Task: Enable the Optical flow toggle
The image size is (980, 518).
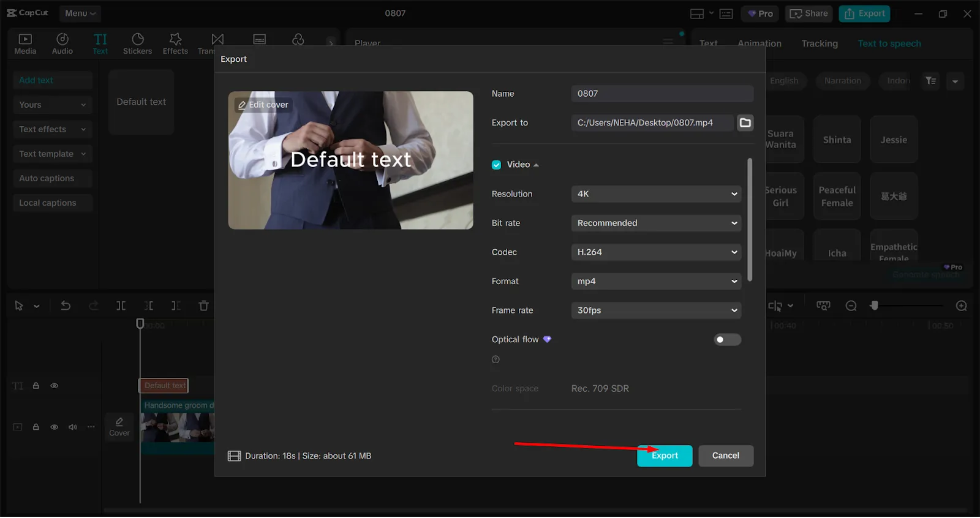Action: [727, 340]
